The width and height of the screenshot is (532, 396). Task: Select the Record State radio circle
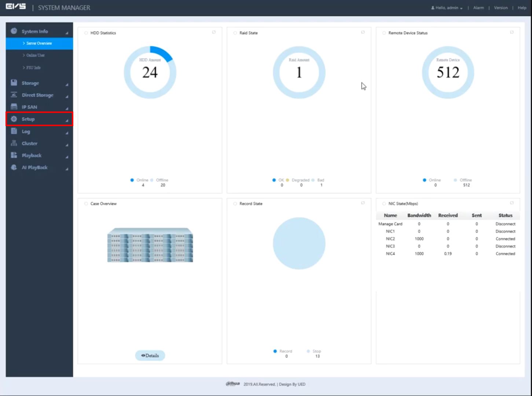235,204
